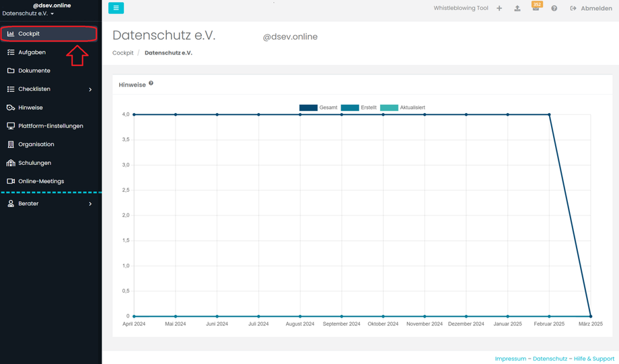The height and width of the screenshot is (364, 619).
Task: Click the Abmelden logout button
Action: click(x=591, y=9)
